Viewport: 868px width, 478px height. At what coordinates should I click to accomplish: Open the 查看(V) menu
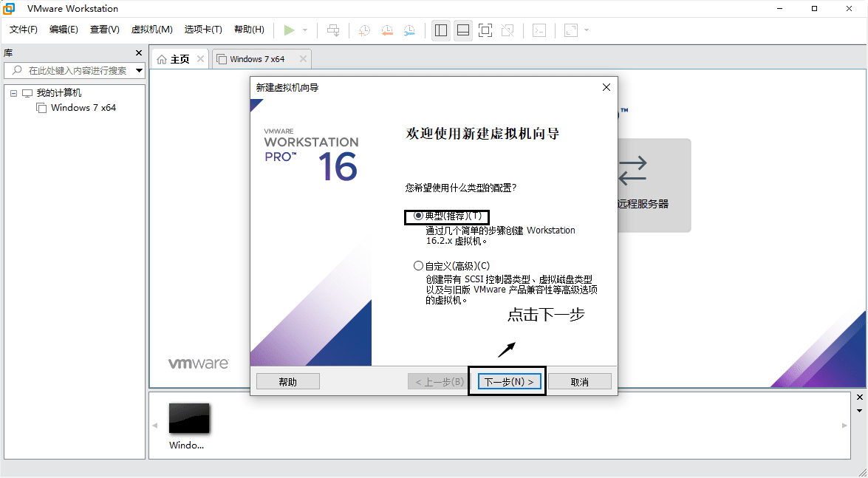coord(105,30)
